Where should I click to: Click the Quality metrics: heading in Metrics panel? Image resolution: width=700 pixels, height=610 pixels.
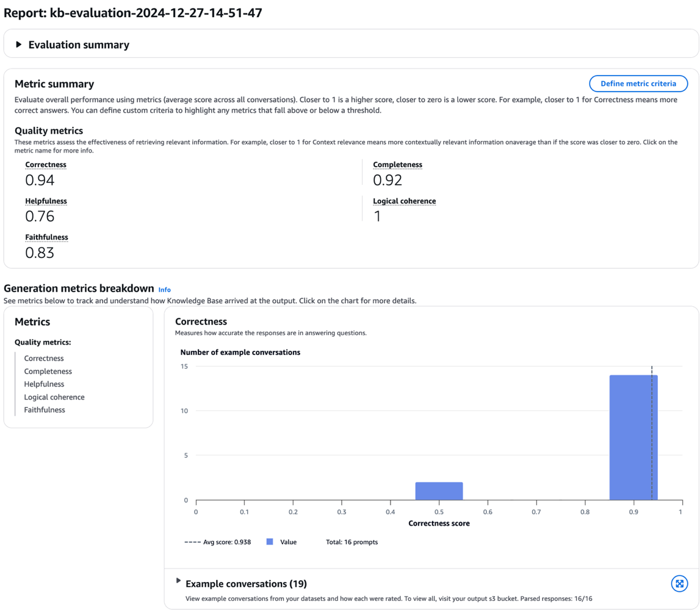[43, 342]
